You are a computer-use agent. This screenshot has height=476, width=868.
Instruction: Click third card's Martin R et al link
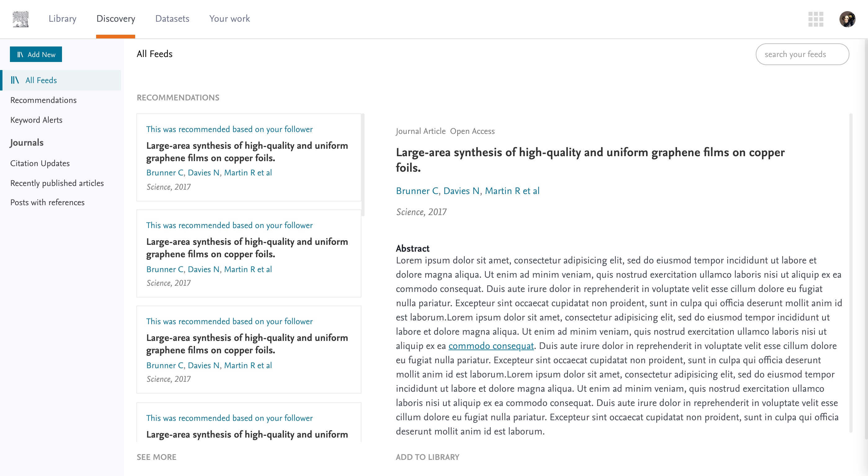tap(248, 365)
